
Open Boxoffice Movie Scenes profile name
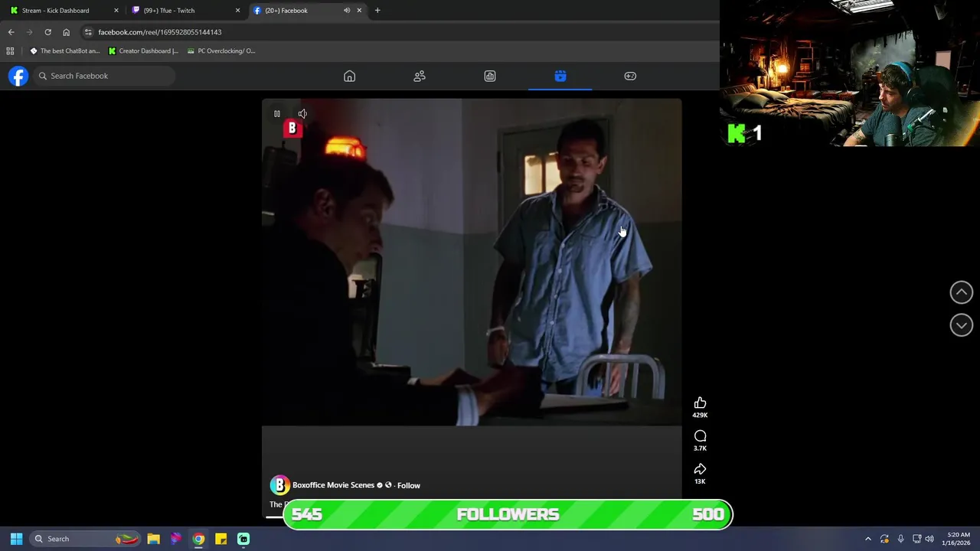pos(333,485)
